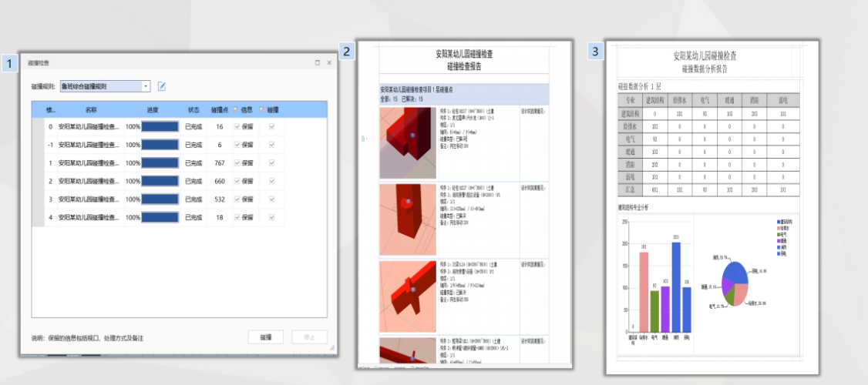Open the edit collision rule pencil icon
Viewport: 868px width, 385px height.
click(x=162, y=86)
